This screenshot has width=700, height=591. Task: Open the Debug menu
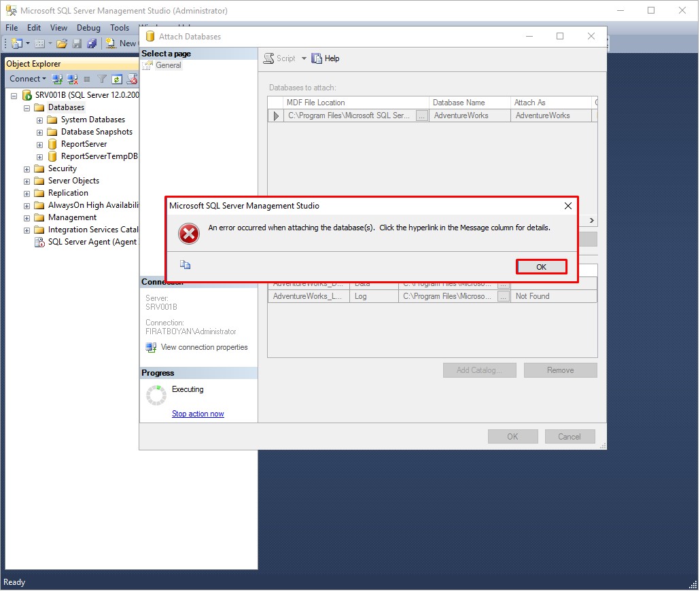pos(88,28)
